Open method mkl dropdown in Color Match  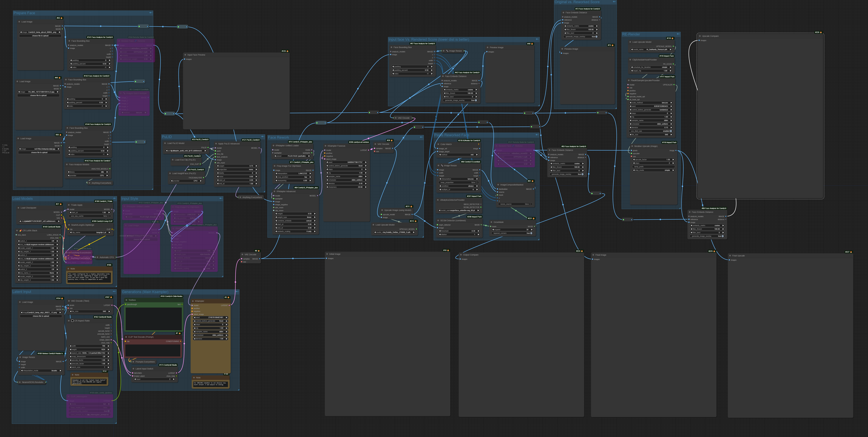[x=459, y=155]
